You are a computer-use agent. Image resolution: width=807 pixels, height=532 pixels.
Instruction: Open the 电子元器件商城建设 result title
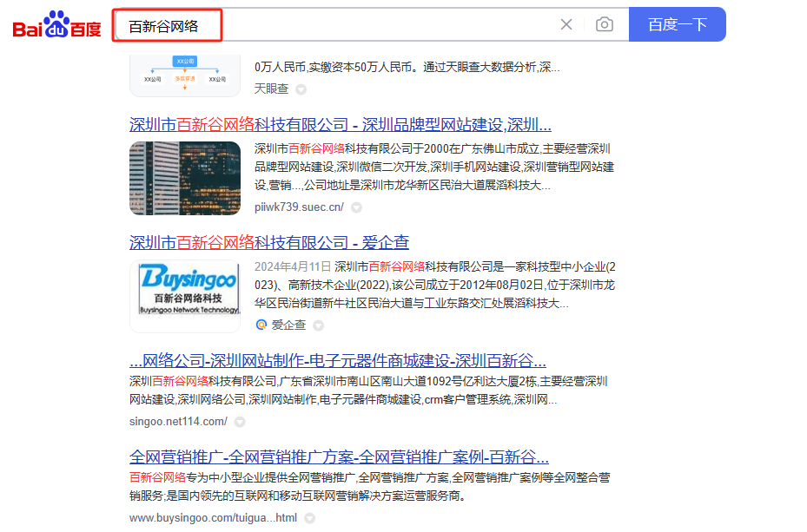(x=337, y=360)
